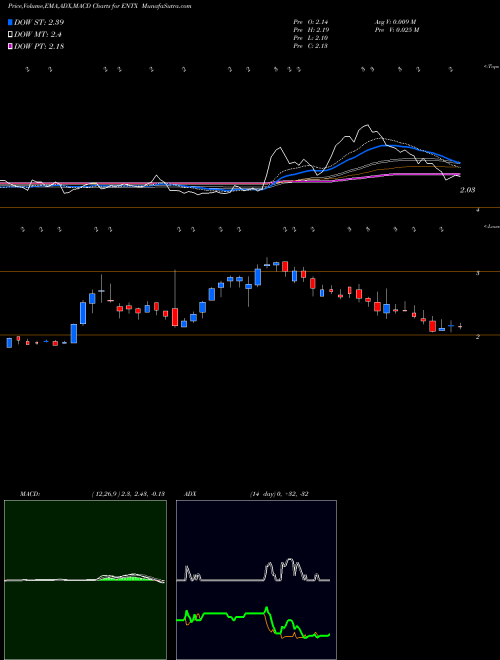Click the tall blue candle breaking above 2
This screenshot has height=660, width=500.
(83, 313)
